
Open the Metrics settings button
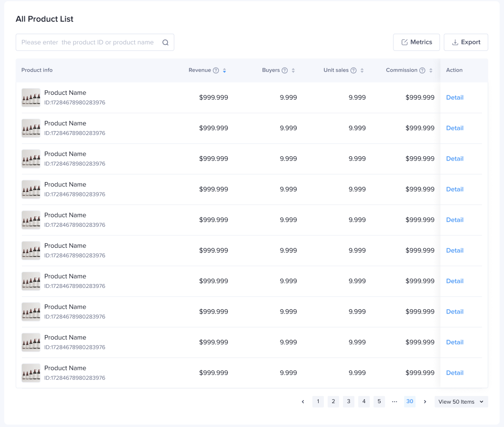(x=416, y=42)
